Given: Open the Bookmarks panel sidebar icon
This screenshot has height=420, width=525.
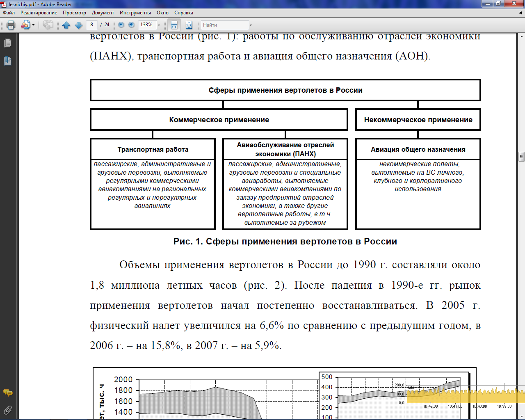Looking at the screenshot, I should click(7, 61).
